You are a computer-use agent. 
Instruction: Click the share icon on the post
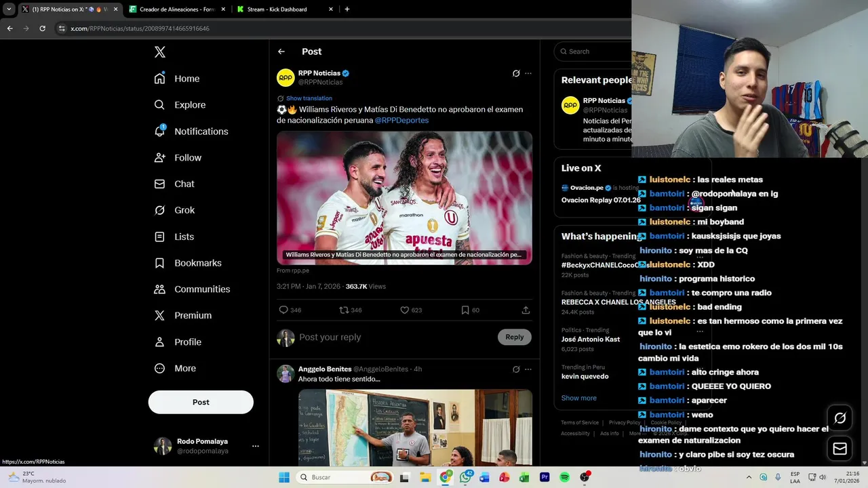point(526,310)
